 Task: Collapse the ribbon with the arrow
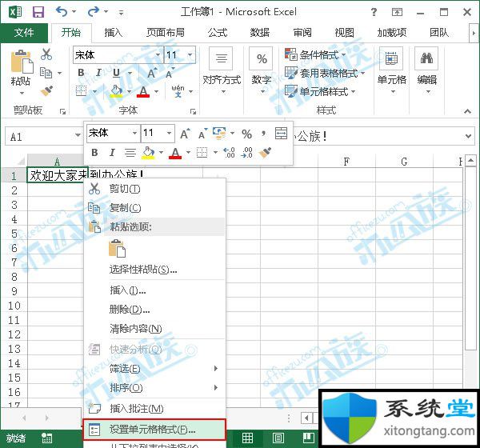pos(467,111)
